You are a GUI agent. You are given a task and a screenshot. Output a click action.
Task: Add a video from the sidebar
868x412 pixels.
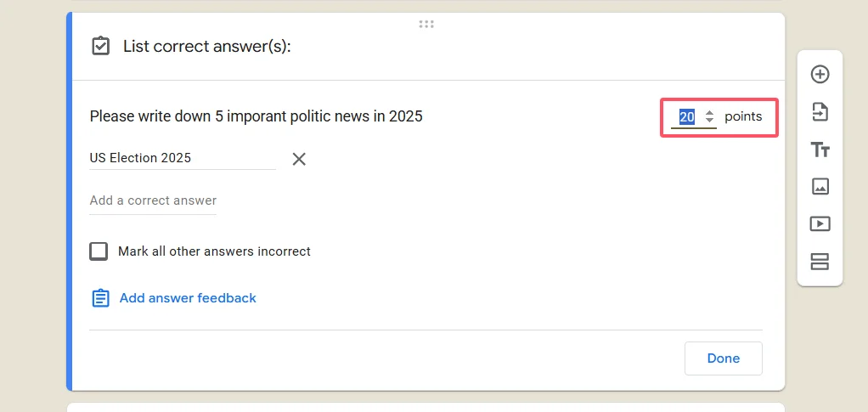(x=820, y=224)
